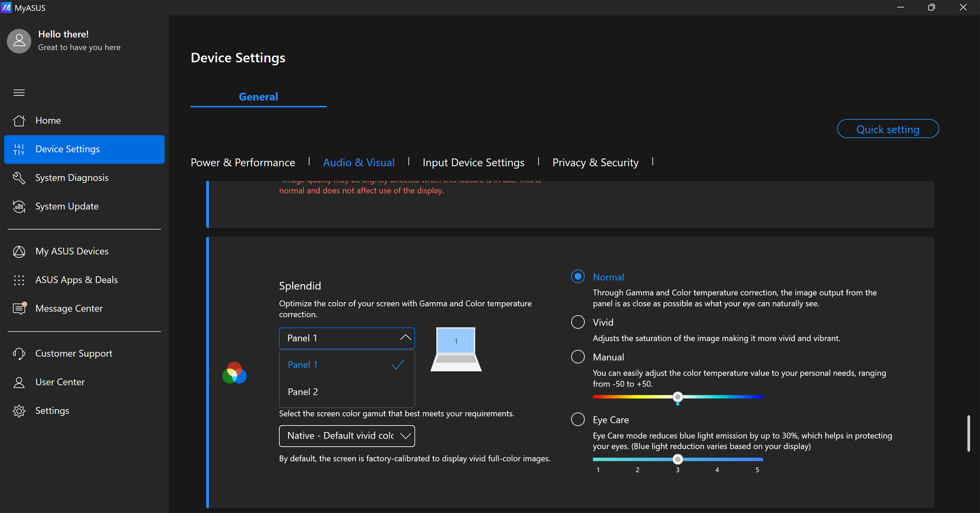The width and height of the screenshot is (980, 513).
Task: Select the Manual radio button
Action: 578,357
